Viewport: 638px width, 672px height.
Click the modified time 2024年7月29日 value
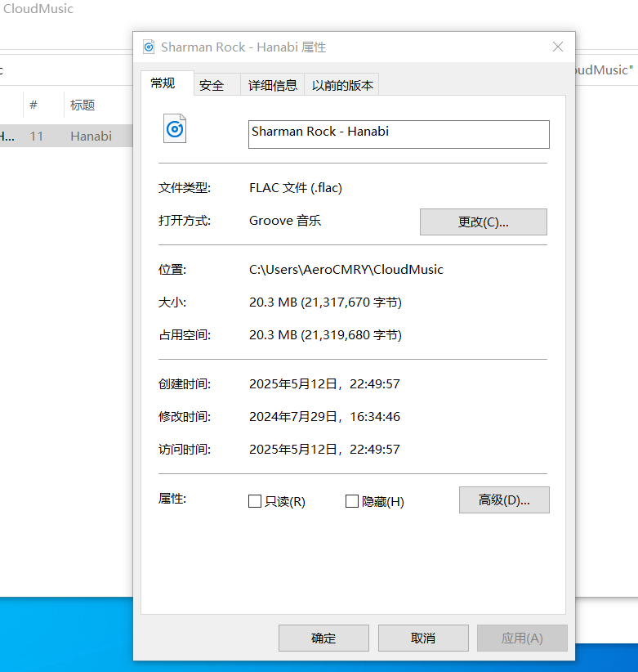pos(324,416)
